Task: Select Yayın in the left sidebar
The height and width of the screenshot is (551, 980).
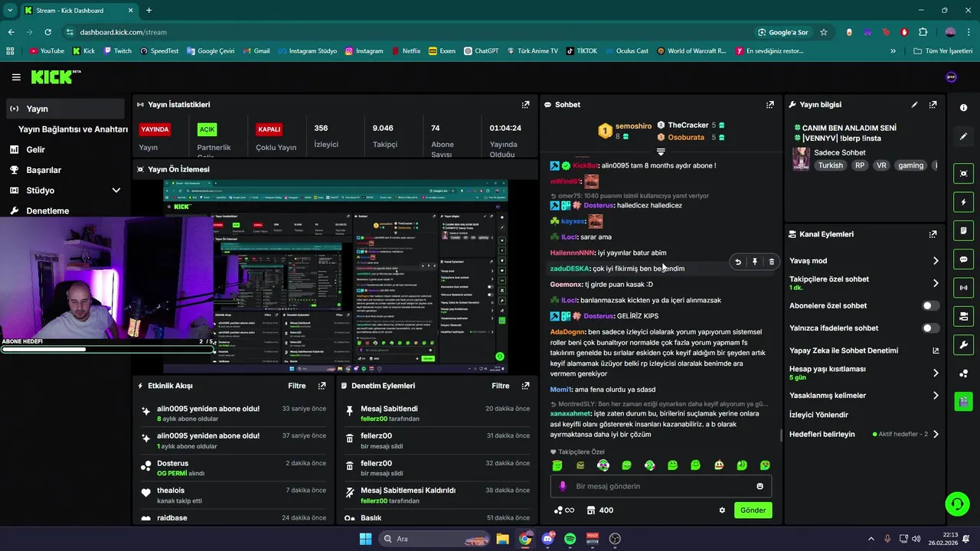Action: pyautogui.click(x=65, y=109)
